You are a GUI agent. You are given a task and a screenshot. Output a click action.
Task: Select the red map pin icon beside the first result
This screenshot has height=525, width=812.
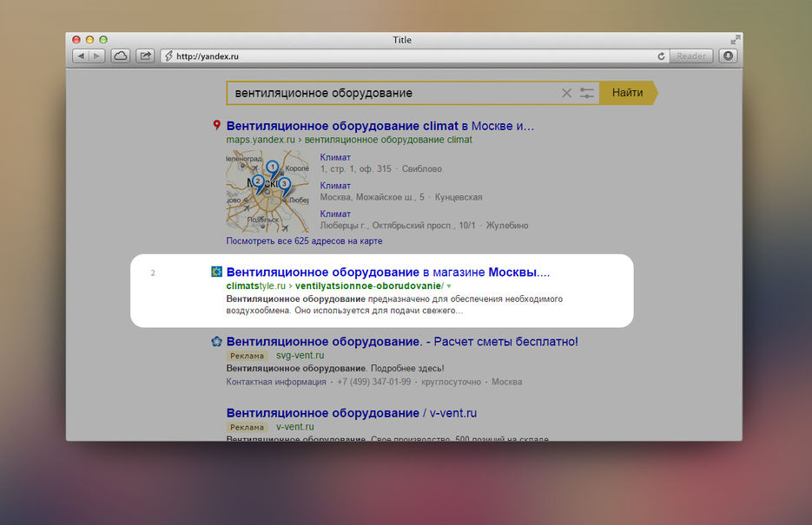pos(217,125)
